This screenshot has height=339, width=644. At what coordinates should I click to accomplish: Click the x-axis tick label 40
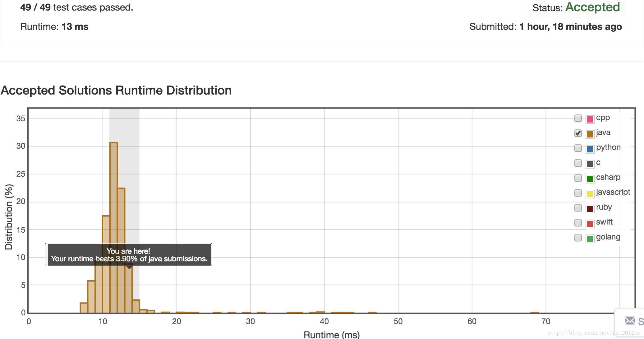(324, 322)
